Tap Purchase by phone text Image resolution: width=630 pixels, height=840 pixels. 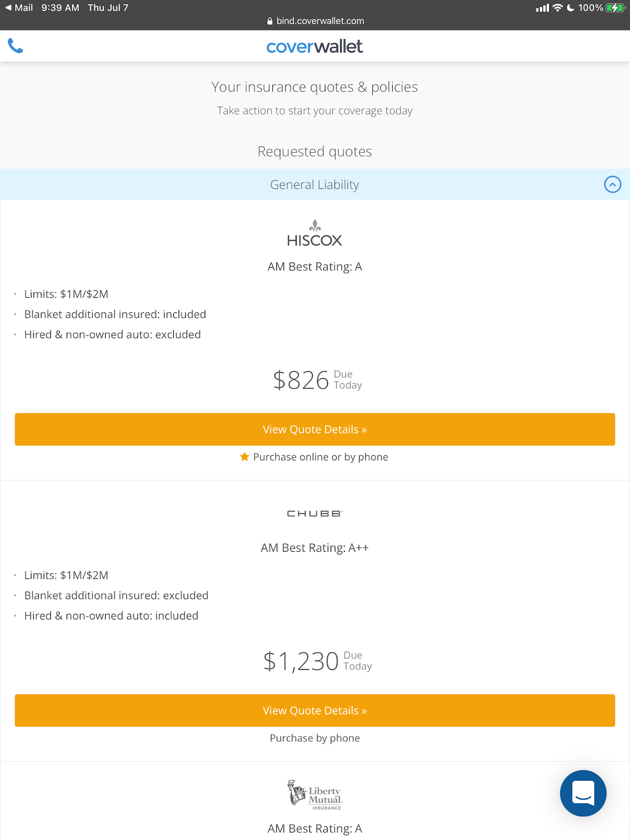tap(314, 738)
